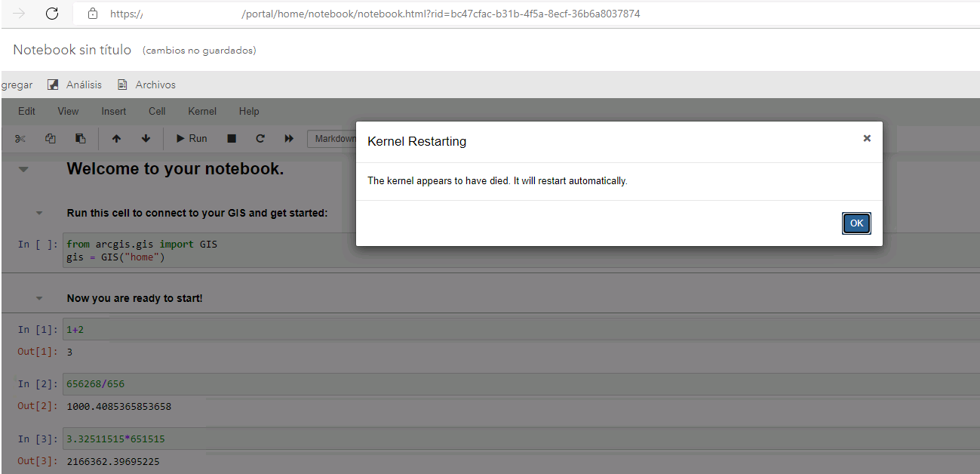Viewport: 980px width, 474px height.
Task: Open the Markdown cell type dropdown
Action: [x=336, y=138]
